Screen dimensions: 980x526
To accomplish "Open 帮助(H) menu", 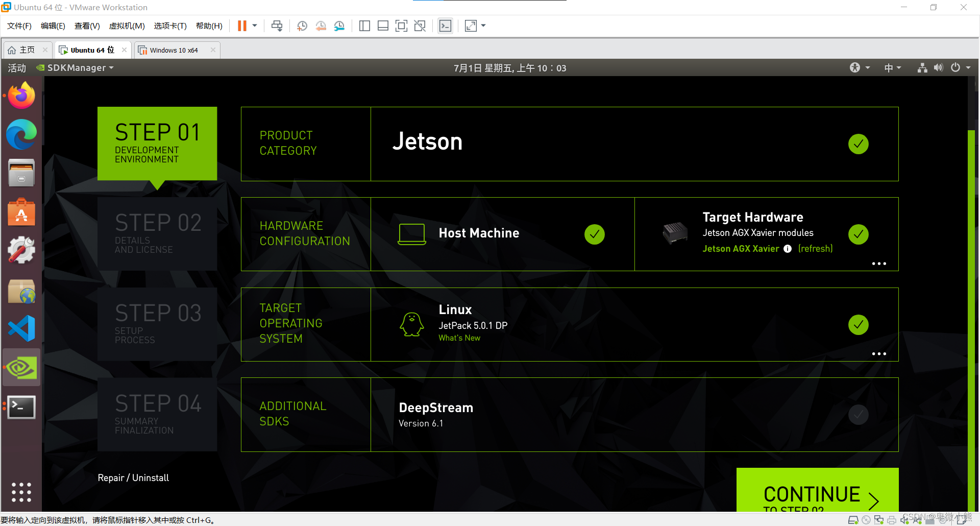I will click(209, 26).
